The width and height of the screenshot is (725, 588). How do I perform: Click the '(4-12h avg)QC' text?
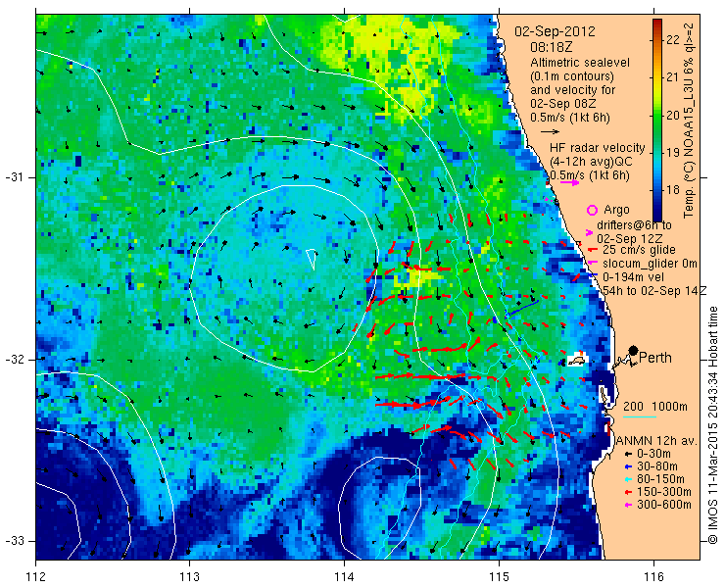click(592, 162)
